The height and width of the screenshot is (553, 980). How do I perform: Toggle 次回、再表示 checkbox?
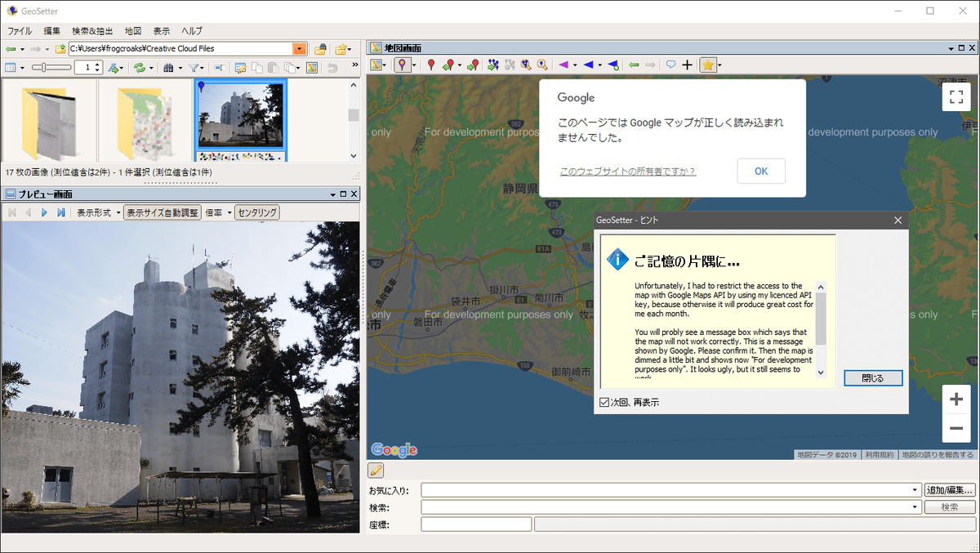point(604,402)
